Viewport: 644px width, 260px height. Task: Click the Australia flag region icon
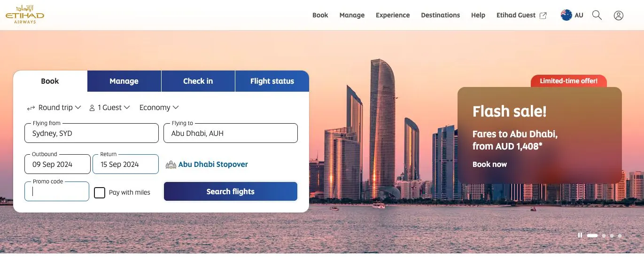[x=566, y=15]
